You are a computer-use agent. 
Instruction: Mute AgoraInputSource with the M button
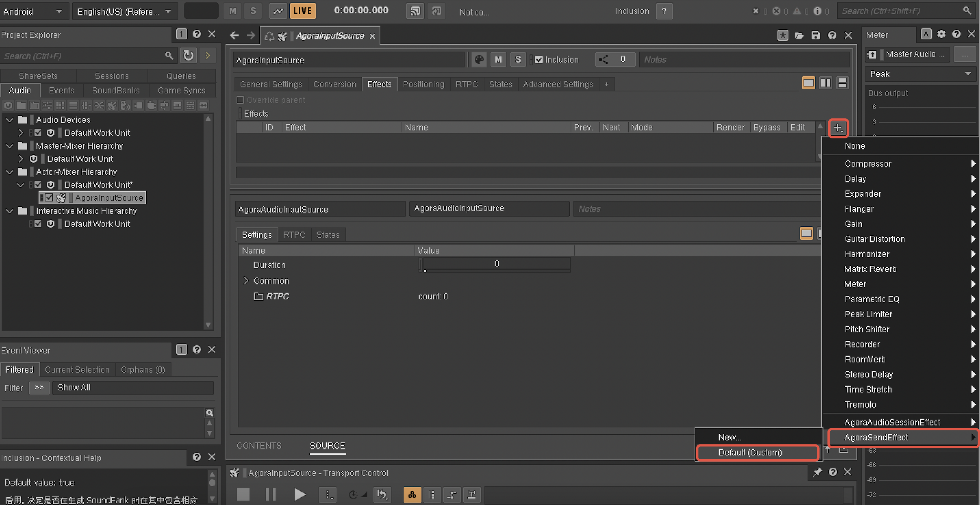coord(498,60)
